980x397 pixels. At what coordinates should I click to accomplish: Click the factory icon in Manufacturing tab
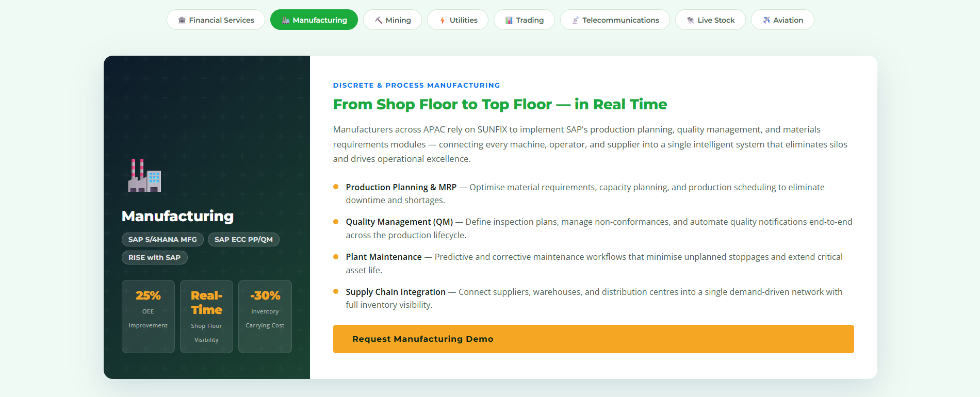tap(286, 20)
